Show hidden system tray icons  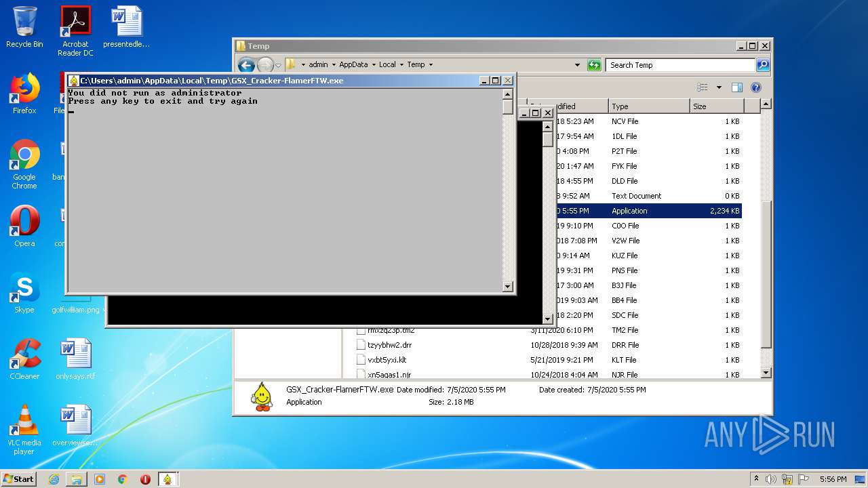click(x=756, y=479)
